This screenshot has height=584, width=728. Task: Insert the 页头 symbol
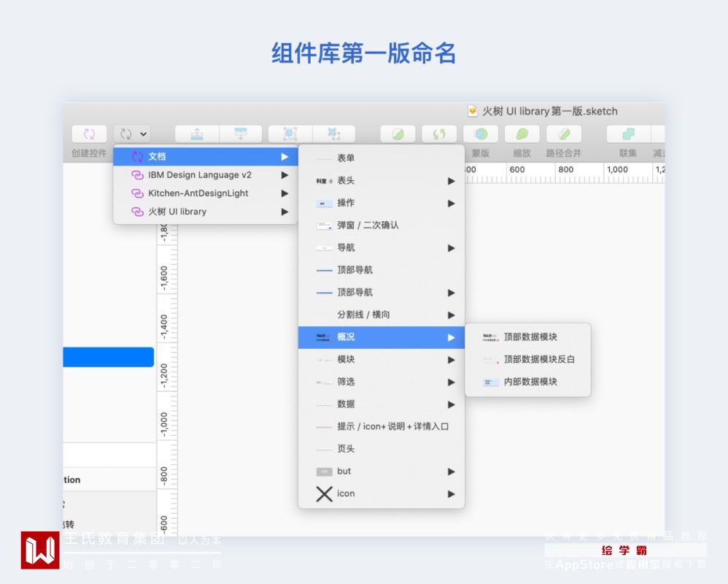(382, 449)
